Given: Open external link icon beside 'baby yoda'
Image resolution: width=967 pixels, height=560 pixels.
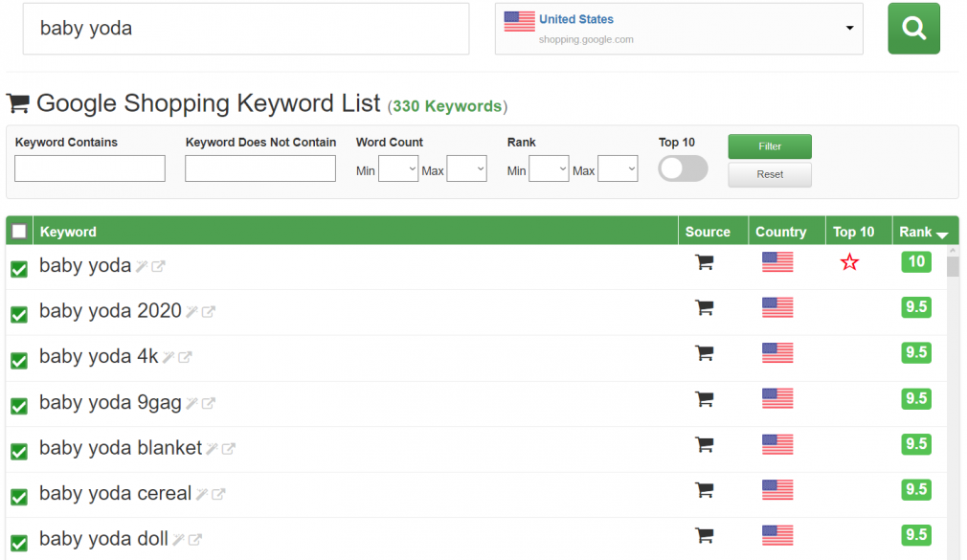Looking at the screenshot, I should (x=159, y=266).
